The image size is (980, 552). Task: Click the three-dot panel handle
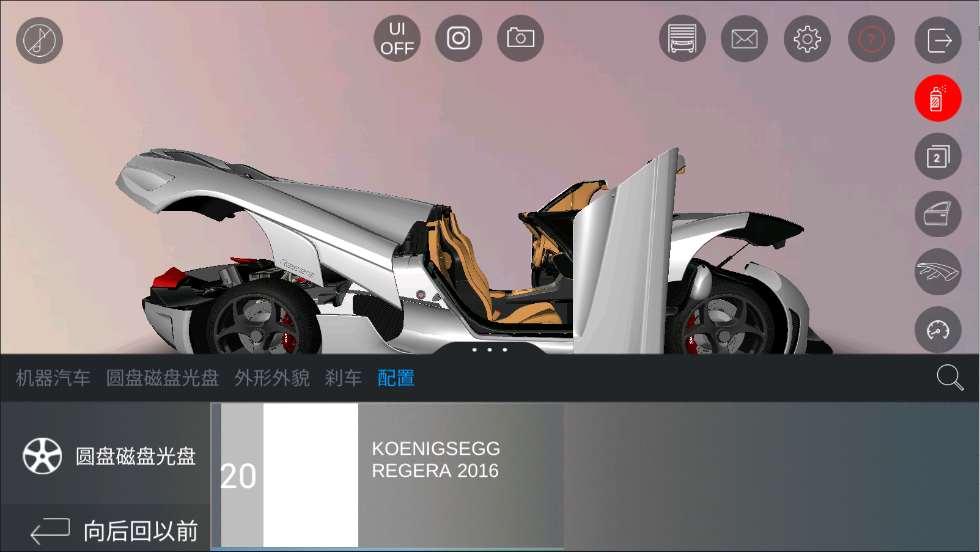click(x=490, y=350)
